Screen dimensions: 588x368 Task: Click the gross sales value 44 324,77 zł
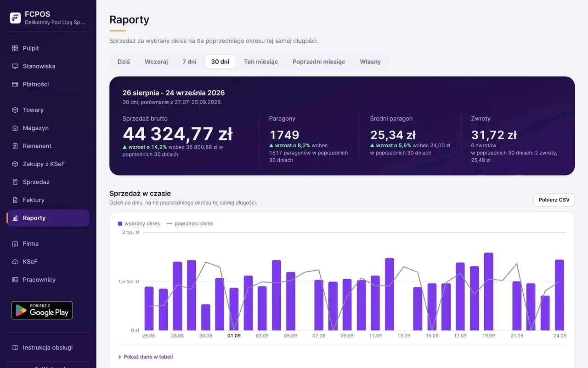[x=177, y=134]
